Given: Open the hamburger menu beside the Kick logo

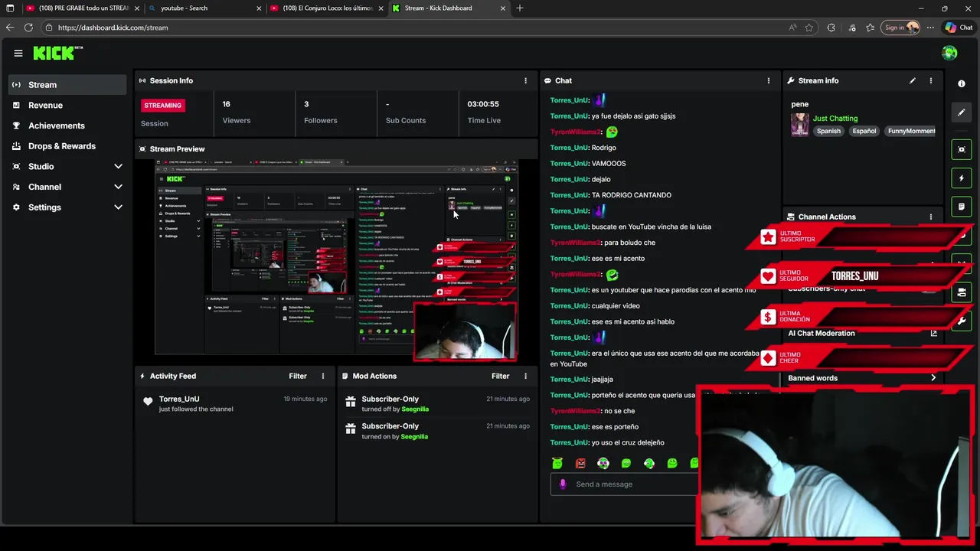Looking at the screenshot, I should [18, 53].
